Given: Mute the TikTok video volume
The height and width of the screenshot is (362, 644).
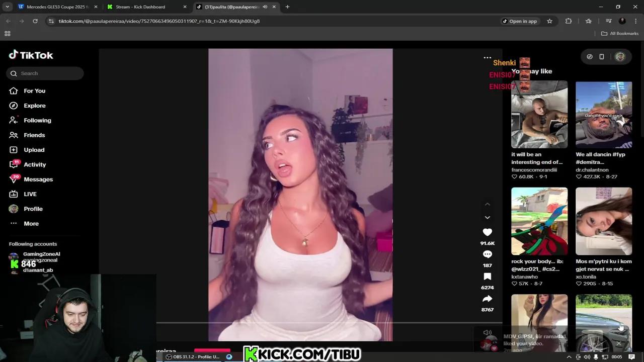Looking at the screenshot, I should pyautogui.click(x=487, y=332).
